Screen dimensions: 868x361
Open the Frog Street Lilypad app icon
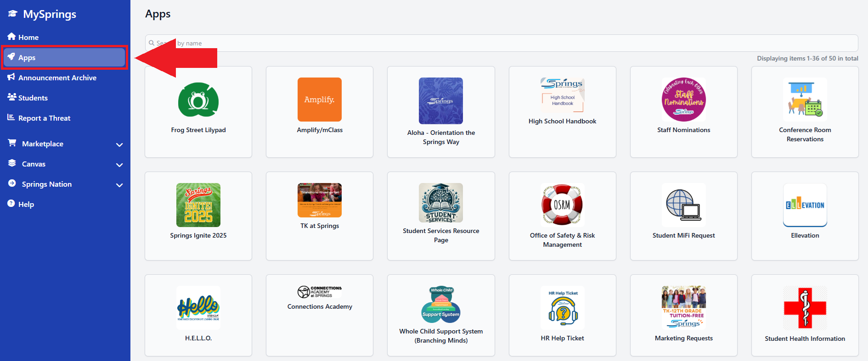pos(198,100)
